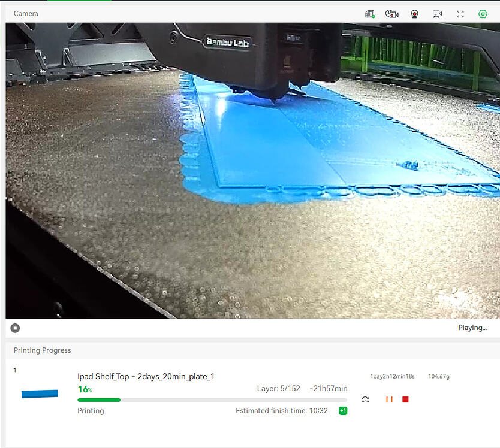Stop the print with red square

click(406, 399)
